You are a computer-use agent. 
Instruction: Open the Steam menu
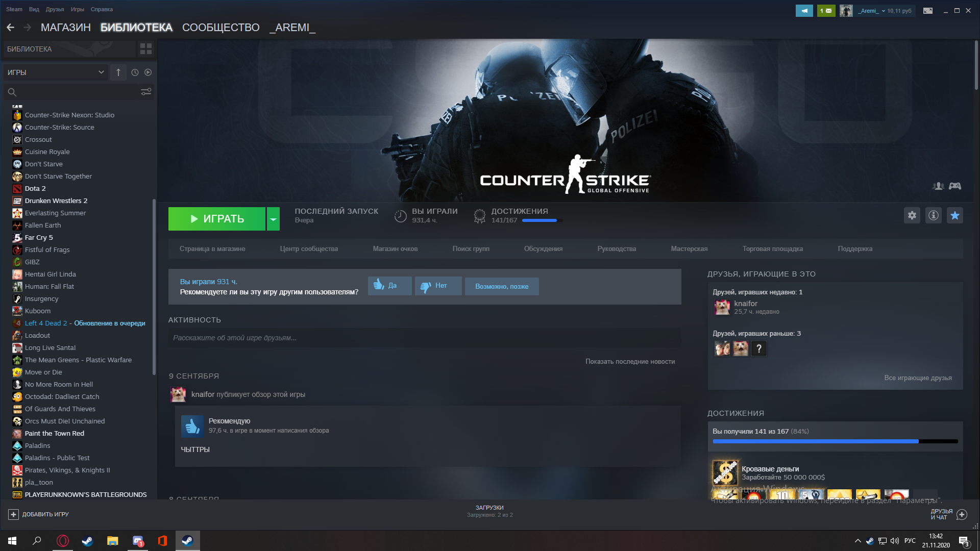pyautogui.click(x=14, y=9)
